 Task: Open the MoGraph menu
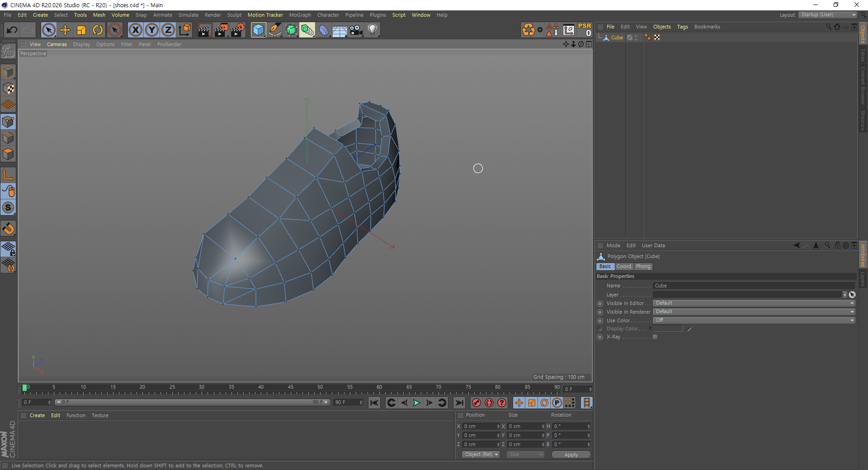[x=300, y=15]
